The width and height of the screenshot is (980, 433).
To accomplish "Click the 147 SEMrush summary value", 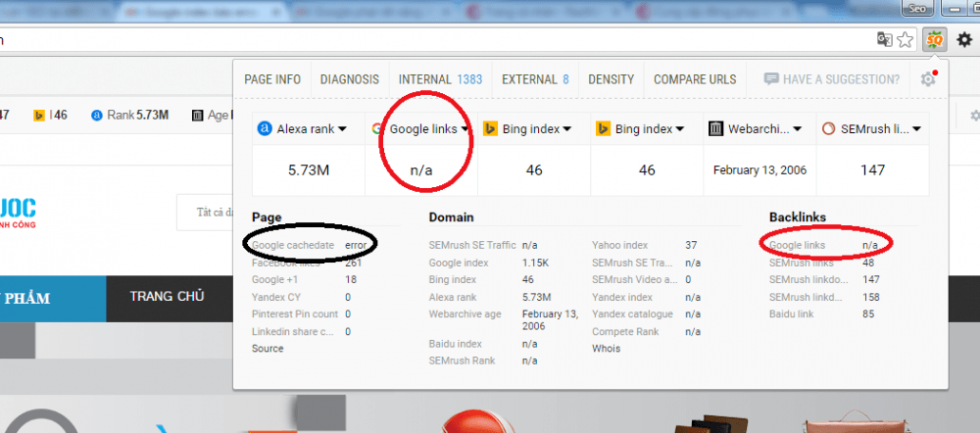I will pos(872,169).
